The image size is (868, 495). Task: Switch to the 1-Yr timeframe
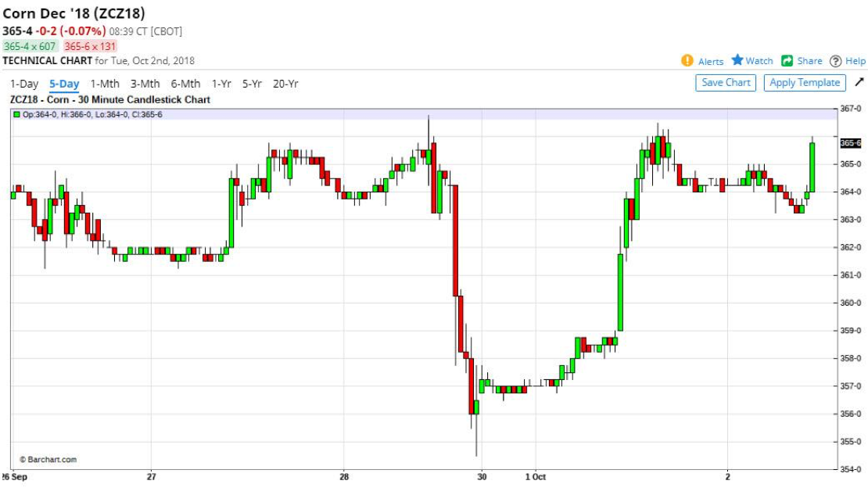(221, 84)
